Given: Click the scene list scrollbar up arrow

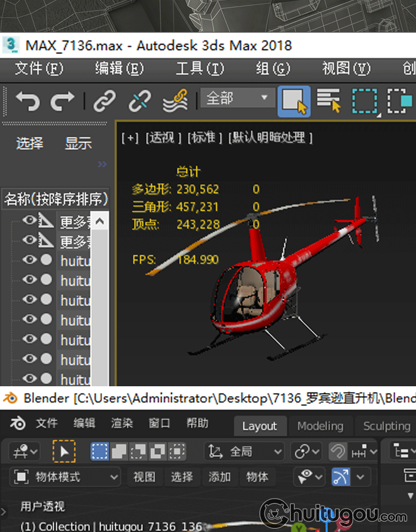Looking at the screenshot, I should (99, 222).
